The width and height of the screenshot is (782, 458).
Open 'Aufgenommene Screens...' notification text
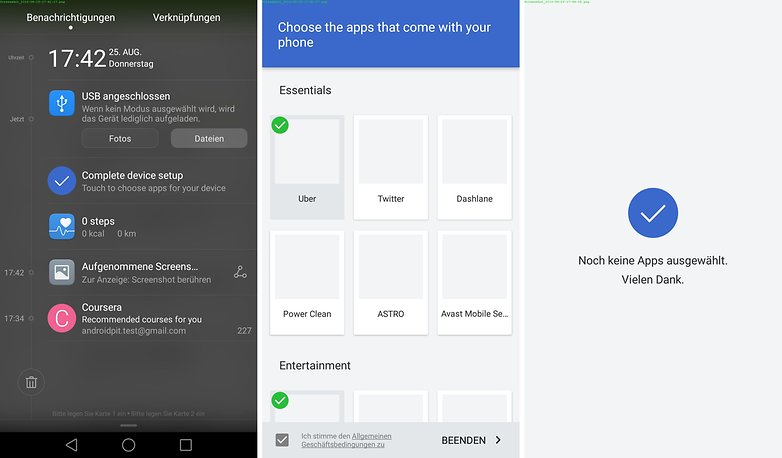(x=140, y=266)
